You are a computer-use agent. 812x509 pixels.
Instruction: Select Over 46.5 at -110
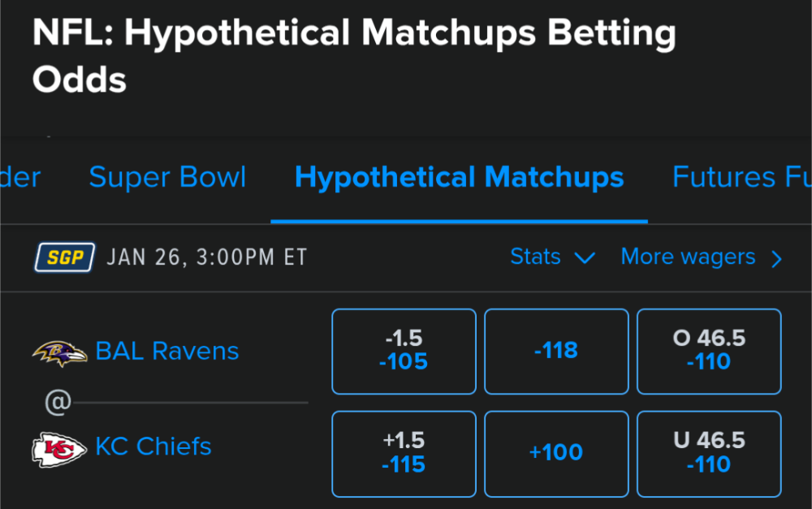pos(709,352)
